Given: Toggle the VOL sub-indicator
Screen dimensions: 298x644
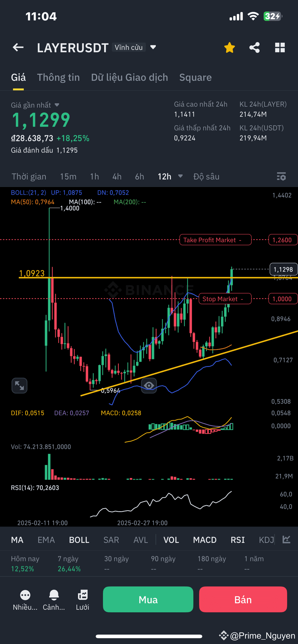Looking at the screenshot, I should coord(171,540).
